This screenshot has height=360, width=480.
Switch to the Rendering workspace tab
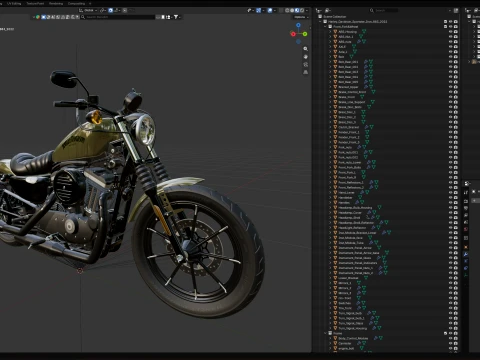click(x=56, y=3)
